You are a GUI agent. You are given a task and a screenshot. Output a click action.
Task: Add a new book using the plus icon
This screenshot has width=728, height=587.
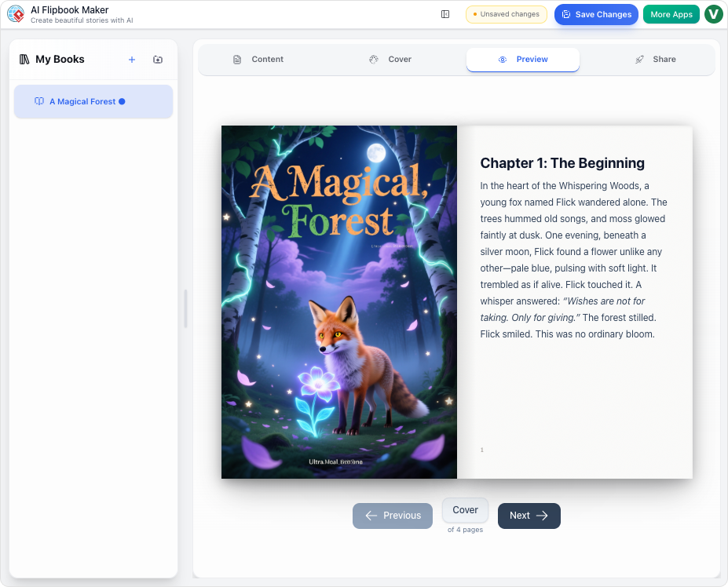point(131,59)
